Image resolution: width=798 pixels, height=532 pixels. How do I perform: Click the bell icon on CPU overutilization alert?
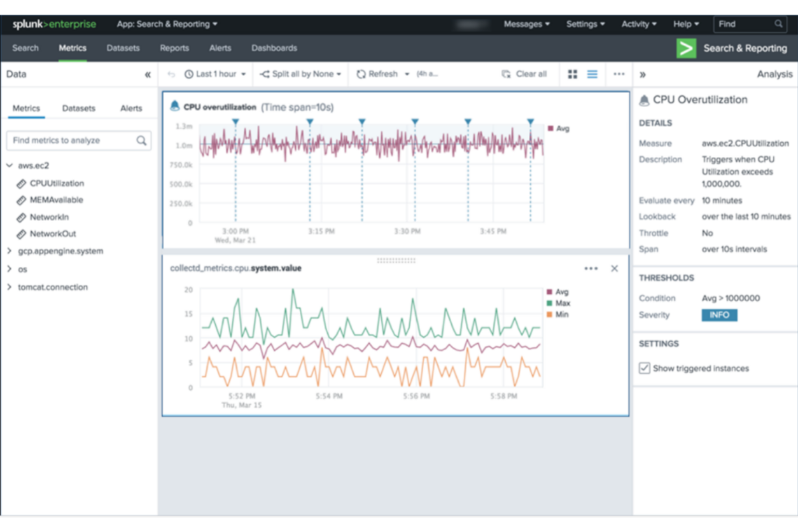[174, 106]
